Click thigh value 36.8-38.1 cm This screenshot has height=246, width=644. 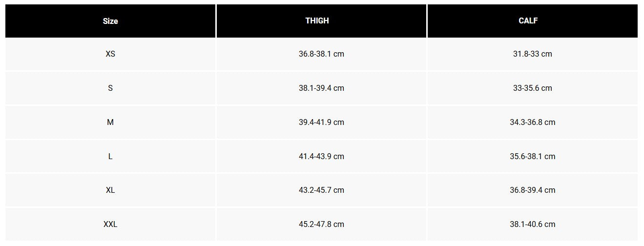point(321,54)
